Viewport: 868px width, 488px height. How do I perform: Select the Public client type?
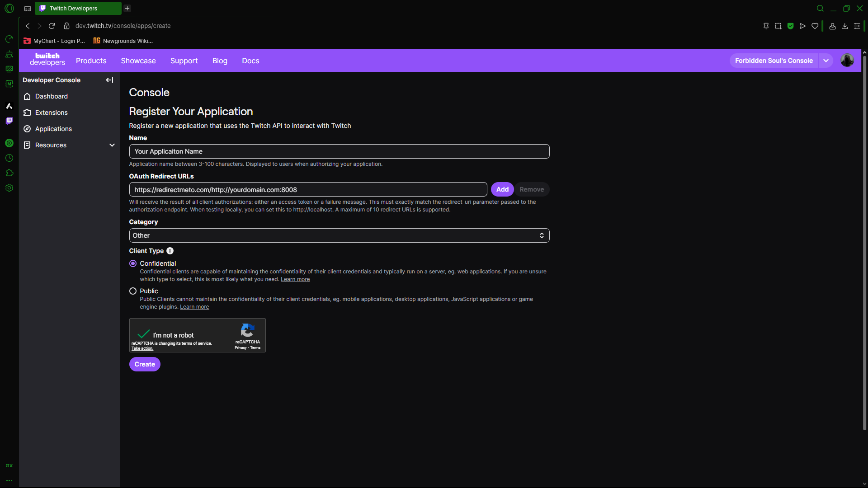(133, 291)
